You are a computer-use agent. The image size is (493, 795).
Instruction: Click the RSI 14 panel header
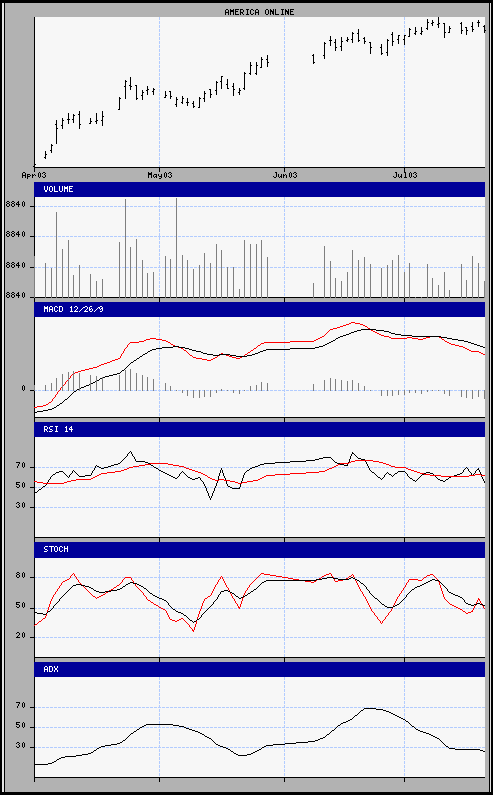point(260,429)
